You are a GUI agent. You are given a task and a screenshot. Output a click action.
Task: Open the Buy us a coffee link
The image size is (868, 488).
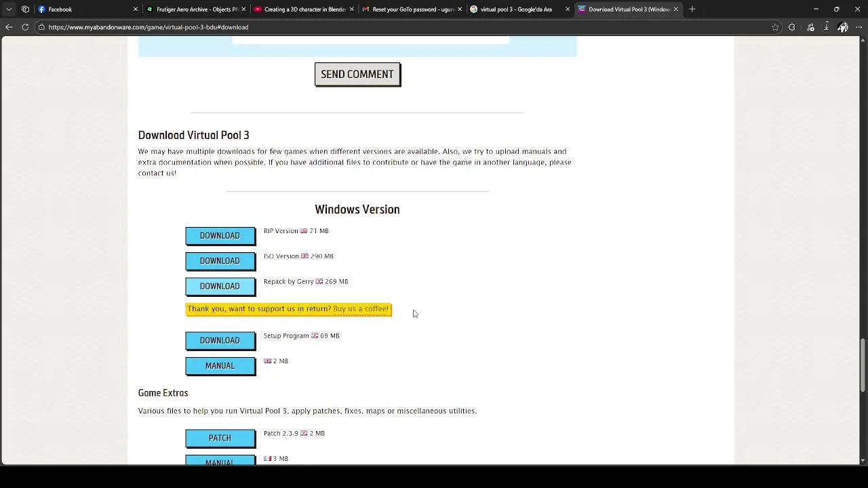tap(361, 309)
